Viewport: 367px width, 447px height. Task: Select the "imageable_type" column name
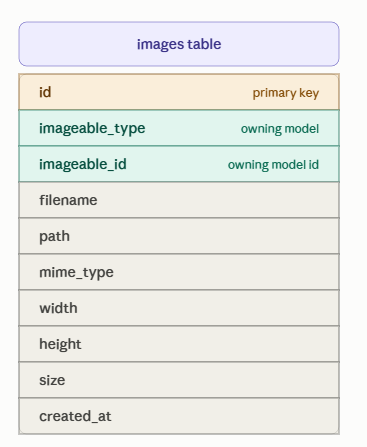pyautogui.click(x=92, y=129)
